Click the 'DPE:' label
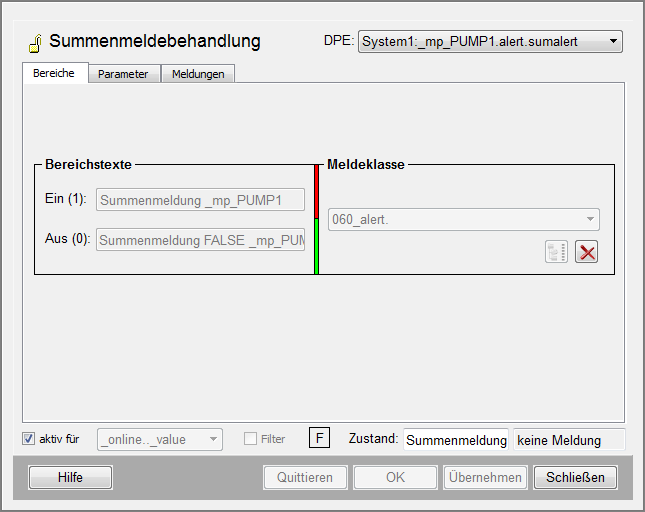 (x=339, y=41)
